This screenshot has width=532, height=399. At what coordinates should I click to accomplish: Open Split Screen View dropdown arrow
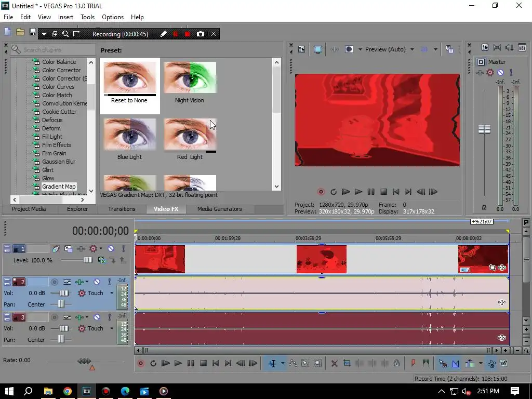point(360,49)
